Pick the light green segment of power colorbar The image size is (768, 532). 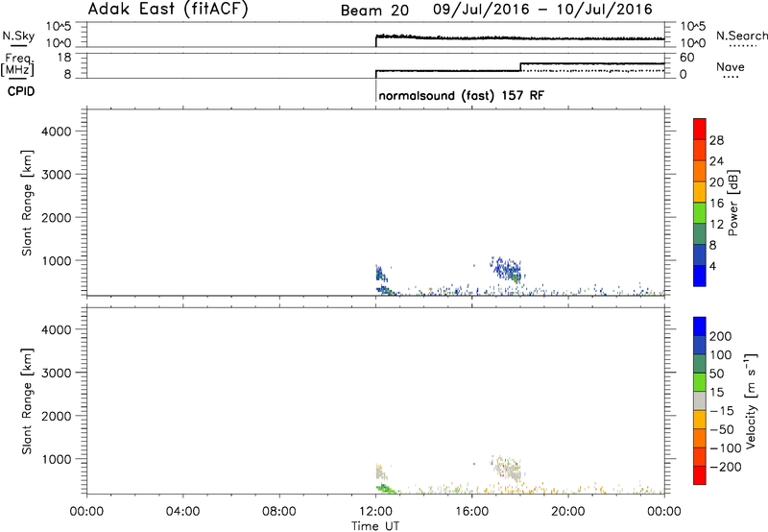700,213
